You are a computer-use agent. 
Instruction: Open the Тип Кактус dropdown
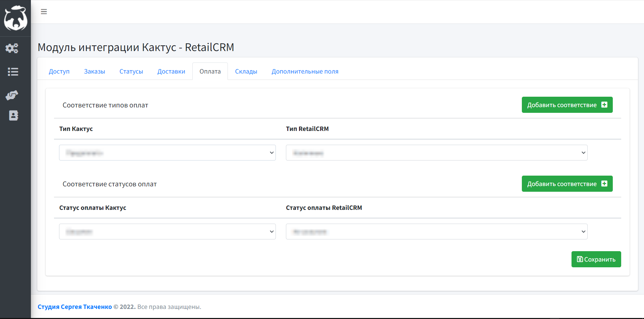pyautogui.click(x=167, y=153)
